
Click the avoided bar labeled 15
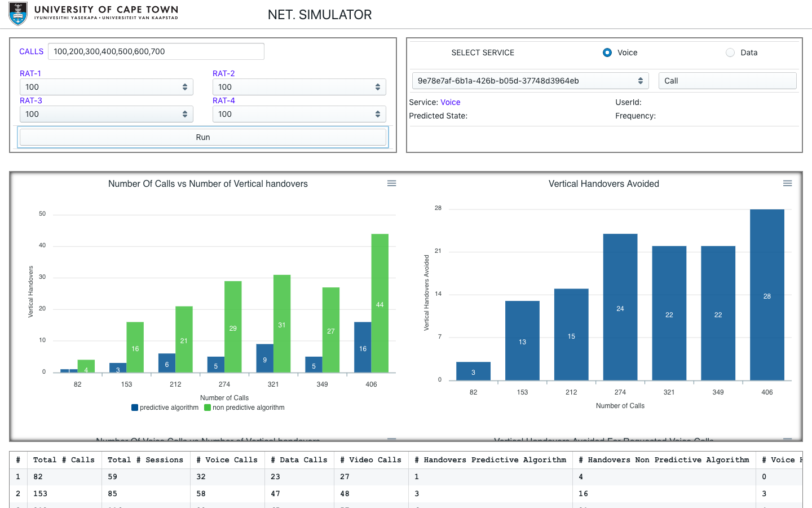(x=571, y=335)
